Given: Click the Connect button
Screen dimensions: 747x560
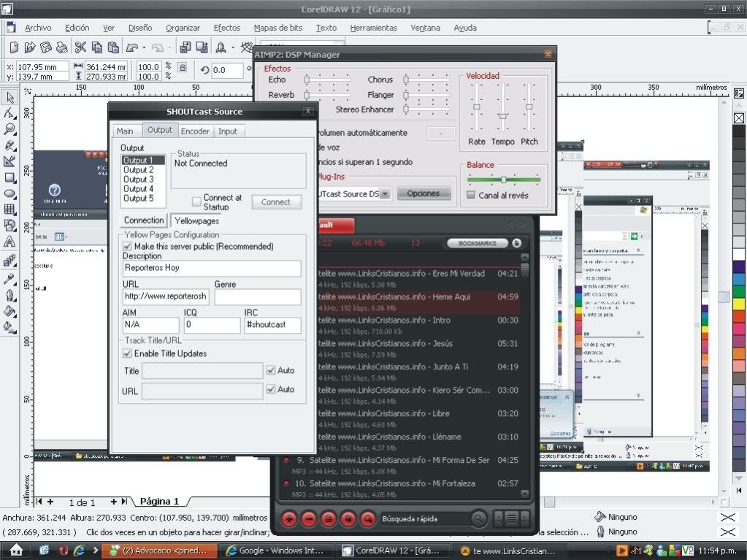Looking at the screenshot, I should [276, 202].
